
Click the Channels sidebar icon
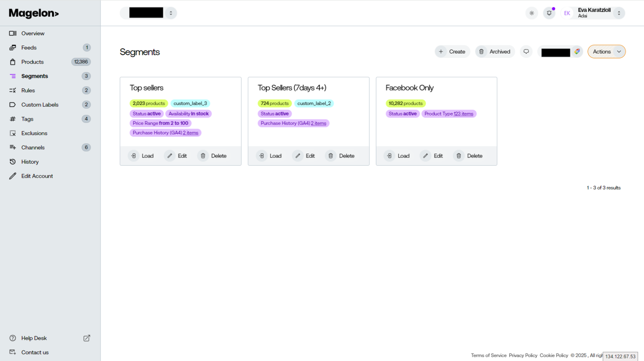click(13, 148)
